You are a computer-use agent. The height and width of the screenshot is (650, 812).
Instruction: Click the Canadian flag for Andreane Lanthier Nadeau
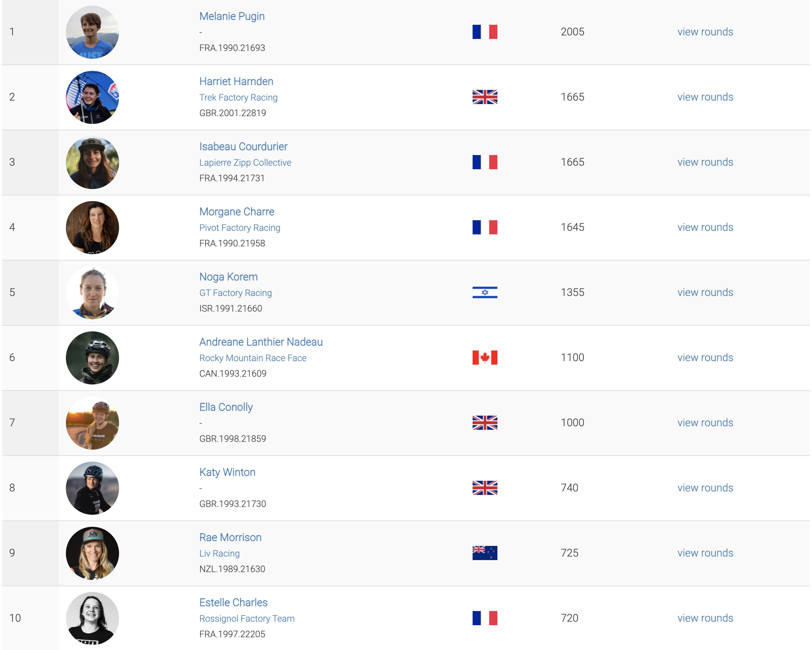[484, 358]
